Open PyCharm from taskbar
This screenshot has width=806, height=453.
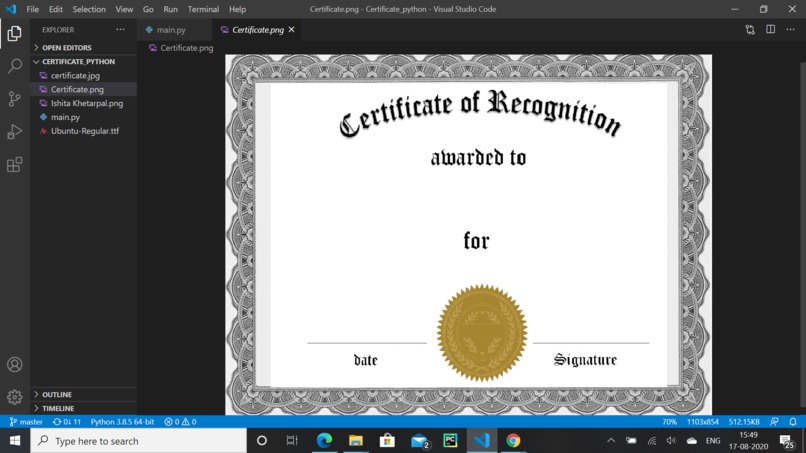(450, 441)
